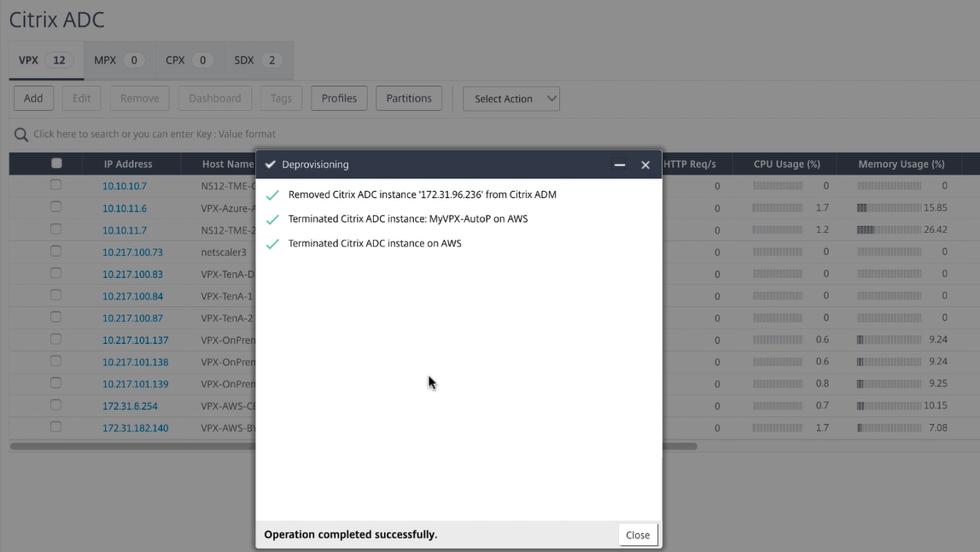Sort by Host Name column header

[228, 164]
